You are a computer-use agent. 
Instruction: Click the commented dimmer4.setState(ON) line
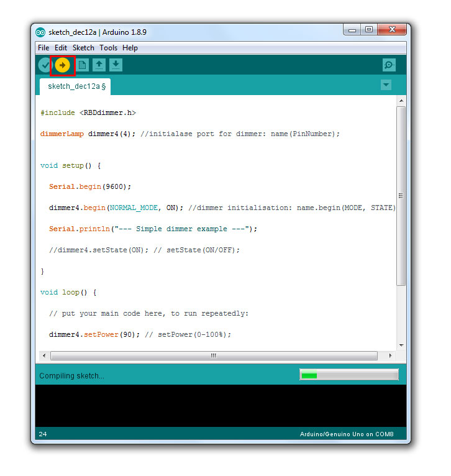145,250
